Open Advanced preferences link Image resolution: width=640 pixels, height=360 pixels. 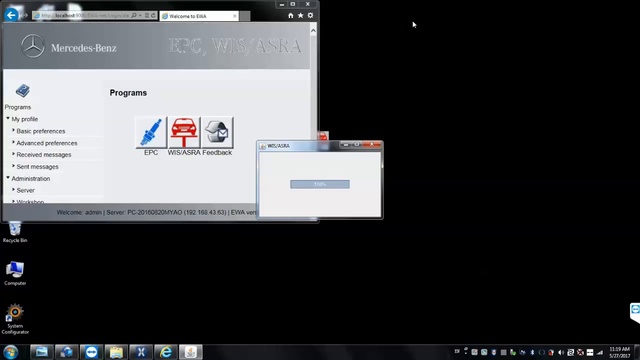coord(47,143)
